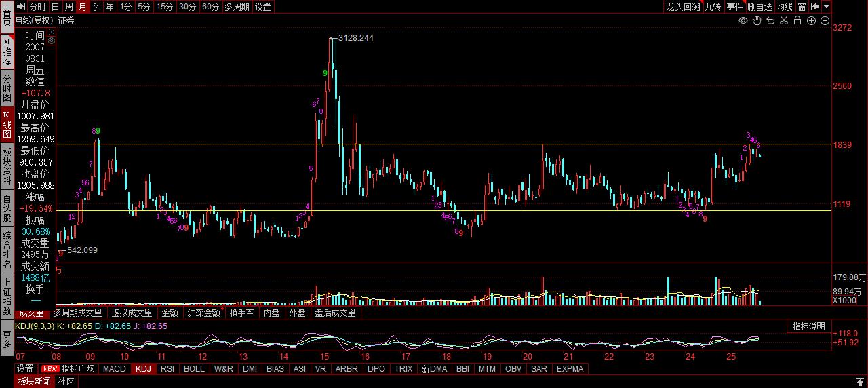Zoom in with the plus circle icon
This screenshot has width=868, height=388.
click(x=811, y=21)
